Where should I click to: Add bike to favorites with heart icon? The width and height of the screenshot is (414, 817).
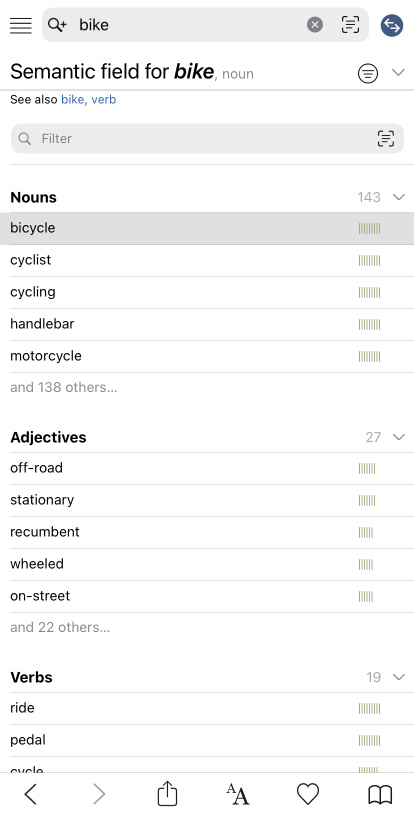(x=308, y=794)
